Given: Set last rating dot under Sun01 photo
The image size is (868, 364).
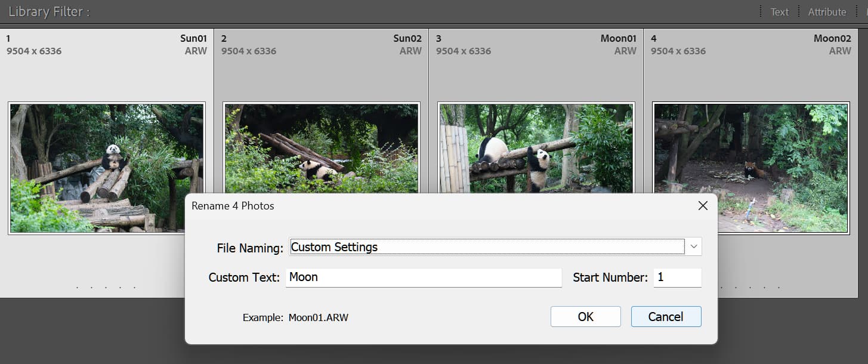Looking at the screenshot, I should pyautogui.click(x=135, y=288).
